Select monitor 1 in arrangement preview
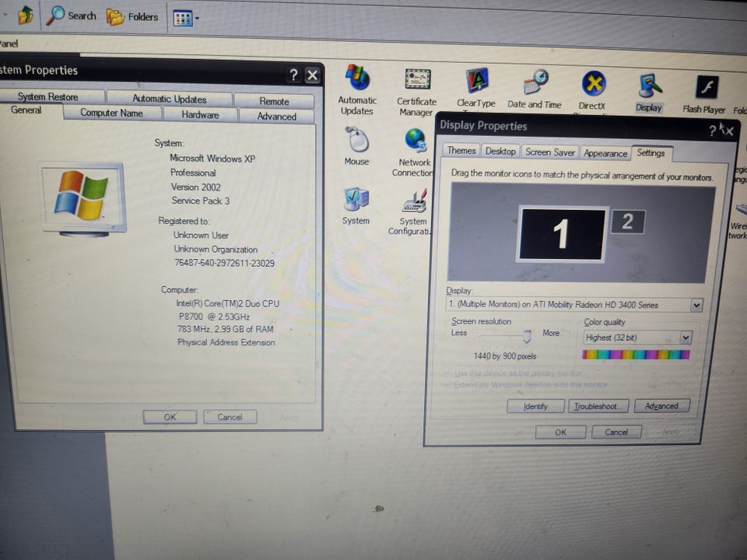Image resolution: width=747 pixels, height=560 pixels. [562, 234]
